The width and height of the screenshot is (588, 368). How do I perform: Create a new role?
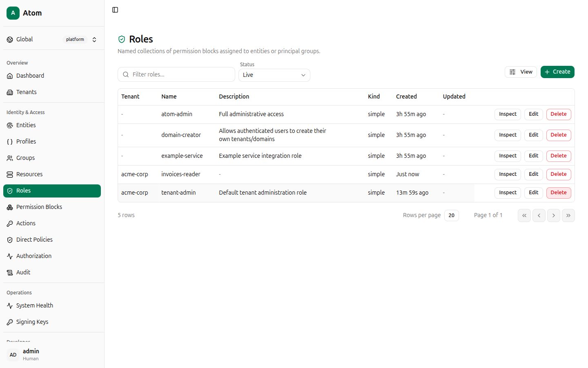point(557,72)
